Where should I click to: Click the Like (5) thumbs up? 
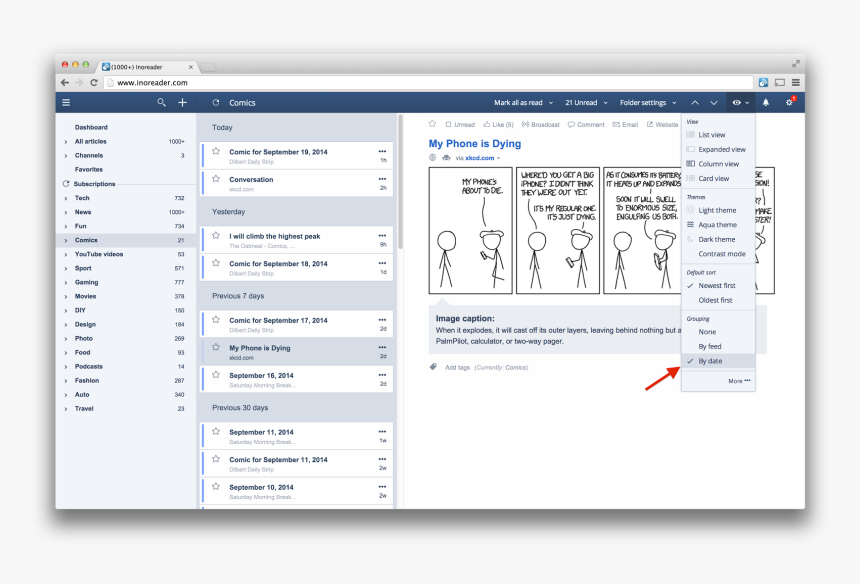[x=498, y=124]
